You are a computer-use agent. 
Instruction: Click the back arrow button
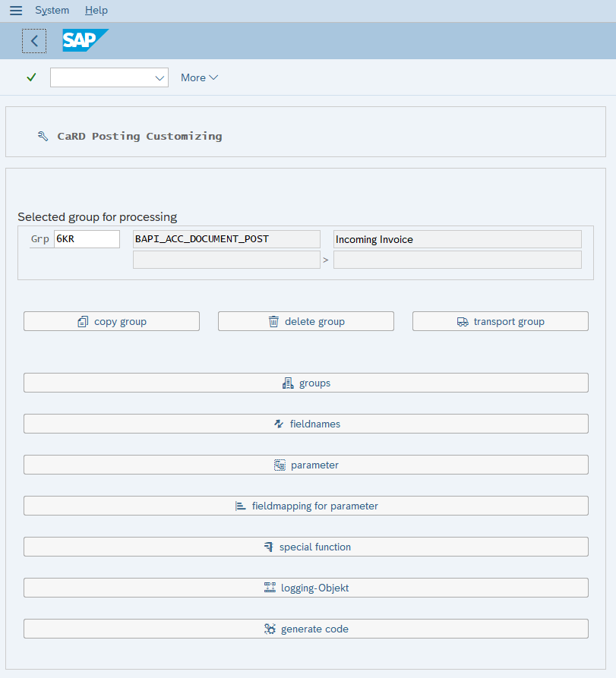pyautogui.click(x=34, y=41)
